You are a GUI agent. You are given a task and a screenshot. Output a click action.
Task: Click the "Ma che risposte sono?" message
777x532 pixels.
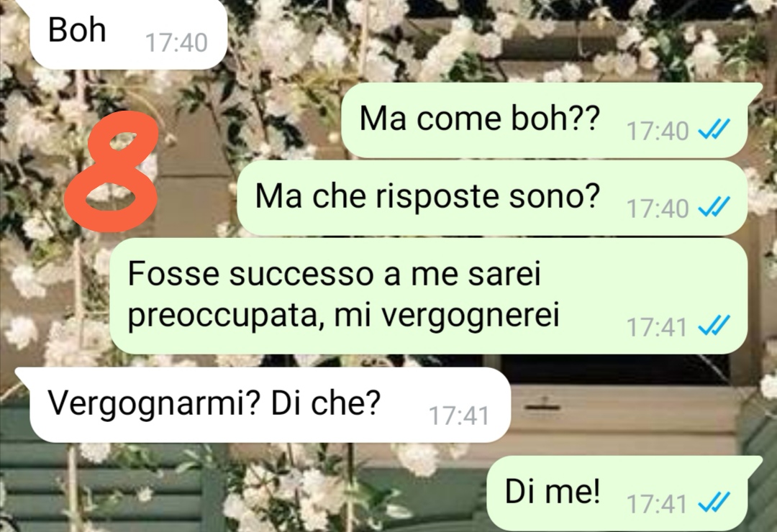pos(492,198)
